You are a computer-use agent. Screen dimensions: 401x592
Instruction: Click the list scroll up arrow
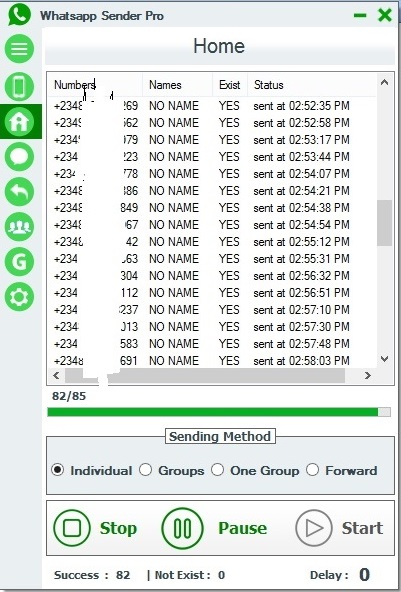click(384, 82)
